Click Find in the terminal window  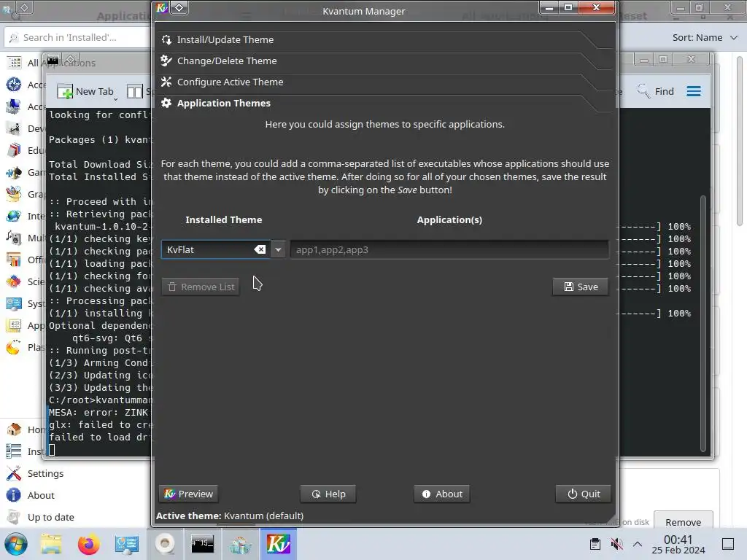(x=656, y=91)
